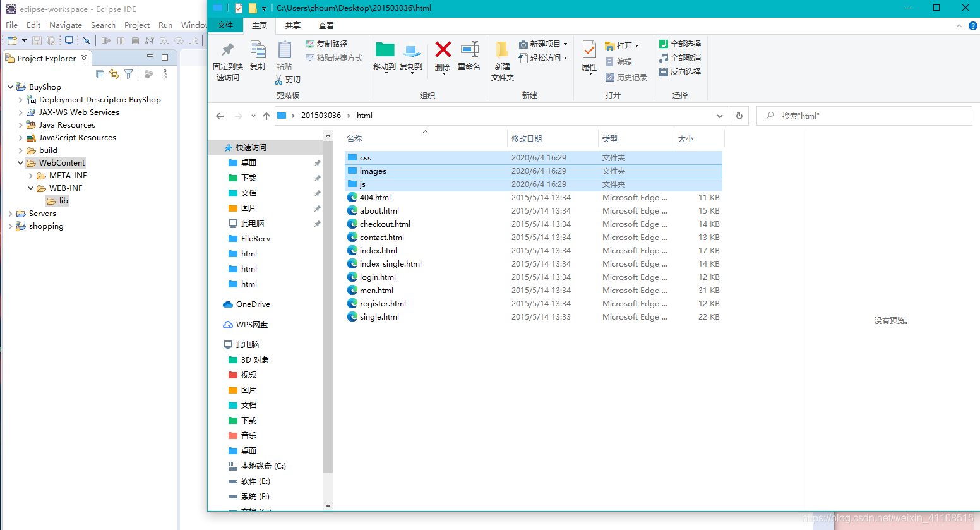
Task: Collapse the WEB-INF folder node
Action: click(x=30, y=188)
